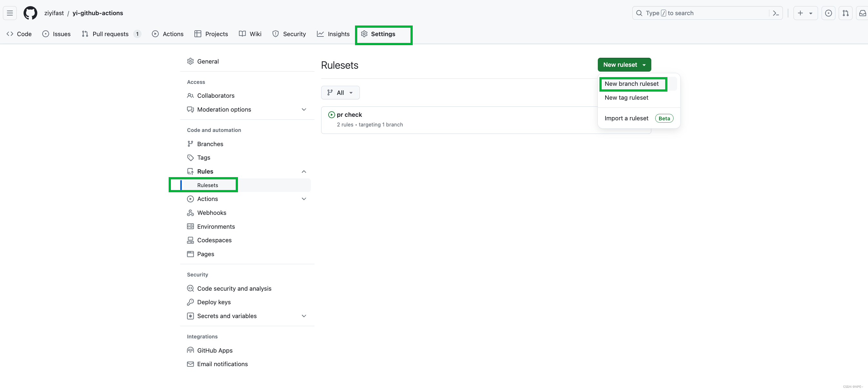The height and width of the screenshot is (391, 868).
Task: Click the Insights graph icon
Action: 321,34
